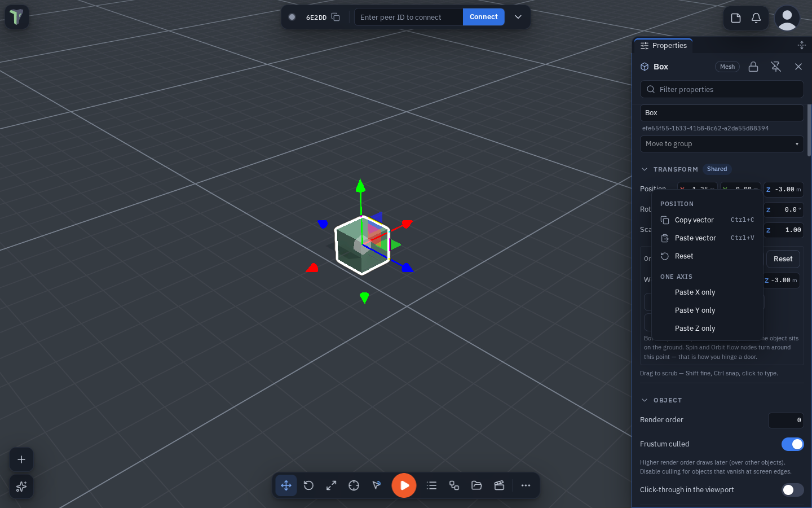The height and width of the screenshot is (508, 812).
Task: Select the Scale tool with diagonal arrows
Action: tap(331, 485)
